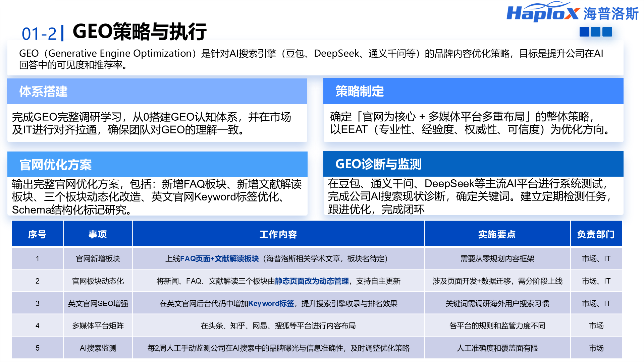Select cell 涉及页面开发+数据迁移，需分阶段上线
The width and height of the screenshot is (644, 362).
pyautogui.click(x=497, y=281)
